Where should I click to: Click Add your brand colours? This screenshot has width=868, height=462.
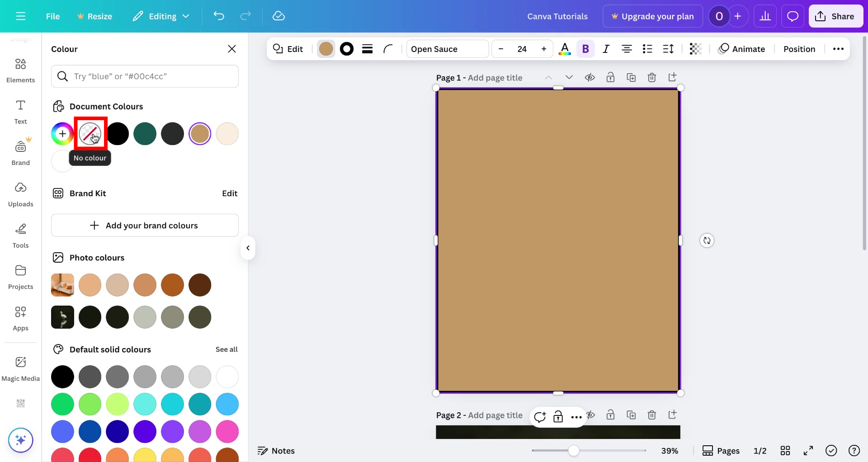click(145, 225)
